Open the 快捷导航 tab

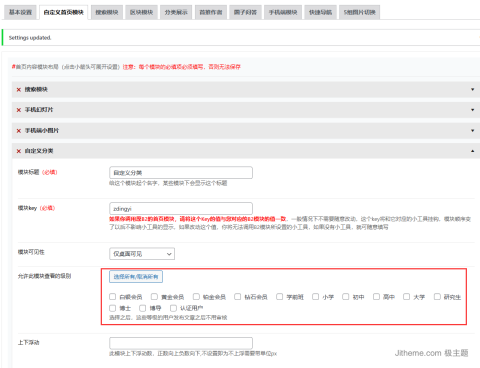(320, 12)
